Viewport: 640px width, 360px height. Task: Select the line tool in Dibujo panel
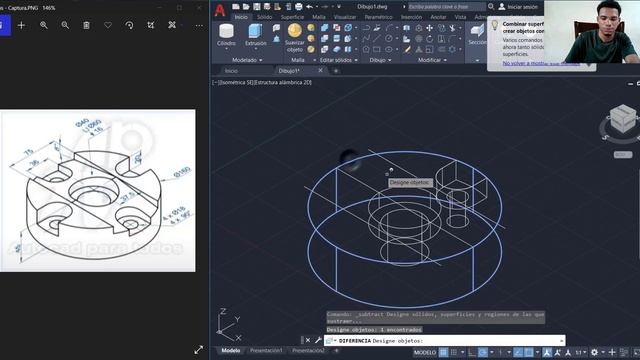pos(377,39)
